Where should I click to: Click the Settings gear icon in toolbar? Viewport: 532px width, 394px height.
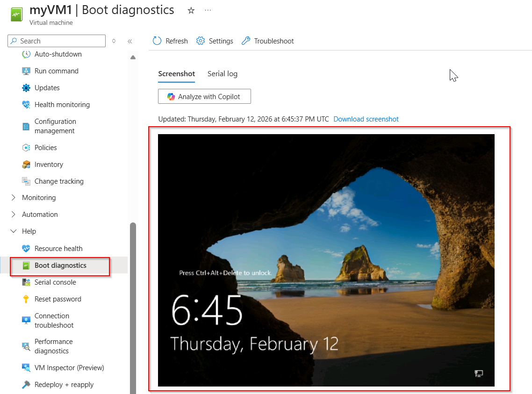(x=201, y=41)
